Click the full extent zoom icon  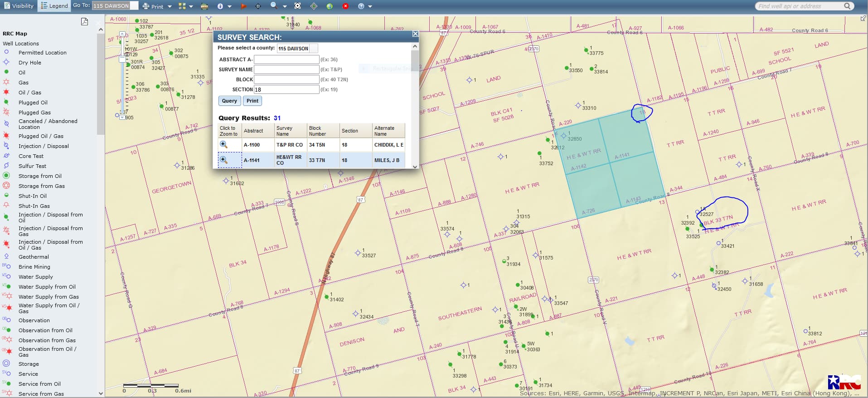pyautogui.click(x=297, y=6)
